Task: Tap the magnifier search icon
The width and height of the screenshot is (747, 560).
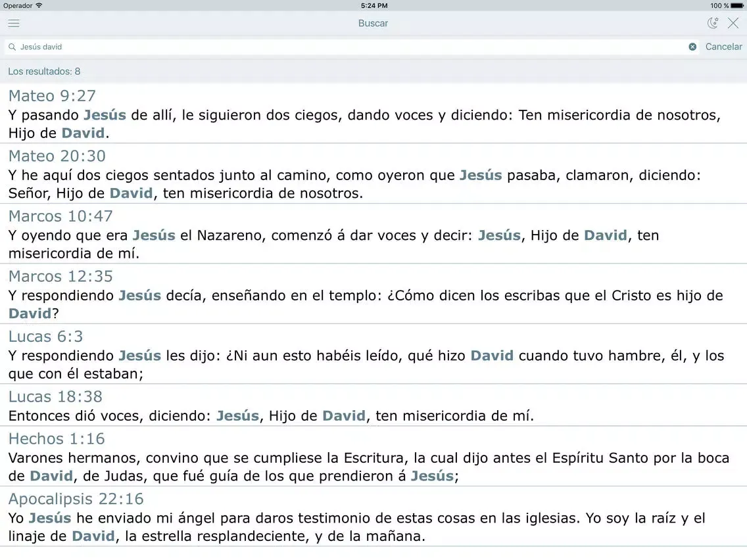Action: click(12, 47)
